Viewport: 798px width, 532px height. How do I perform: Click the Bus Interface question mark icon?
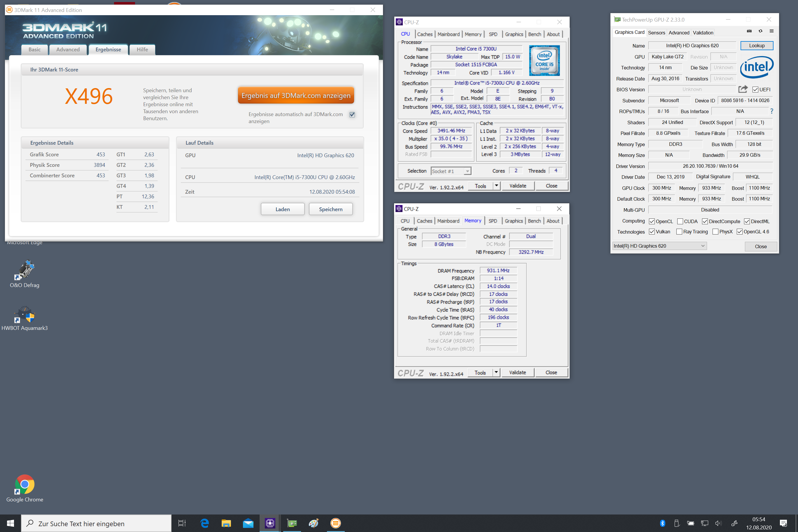772,111
